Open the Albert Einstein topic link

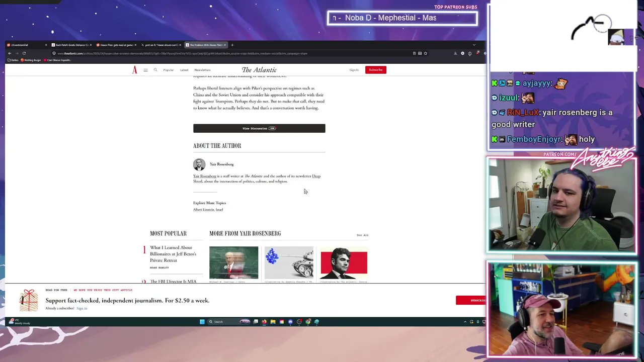[x=203, y=210]
